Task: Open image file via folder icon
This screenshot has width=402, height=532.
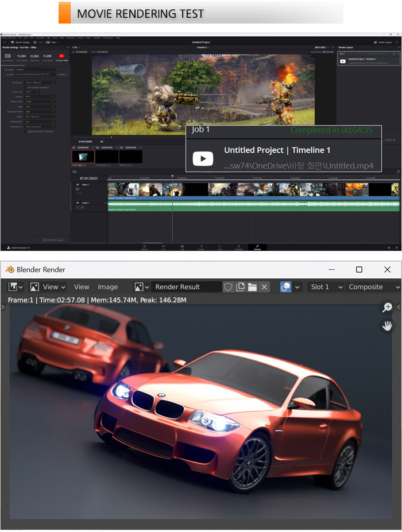Action: 252,287
